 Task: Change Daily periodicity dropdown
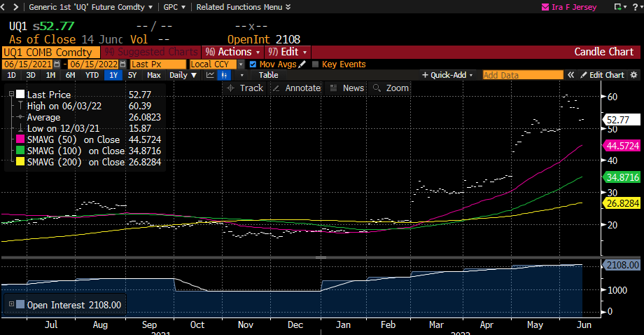pyautogui.click(x=183, y=75)
